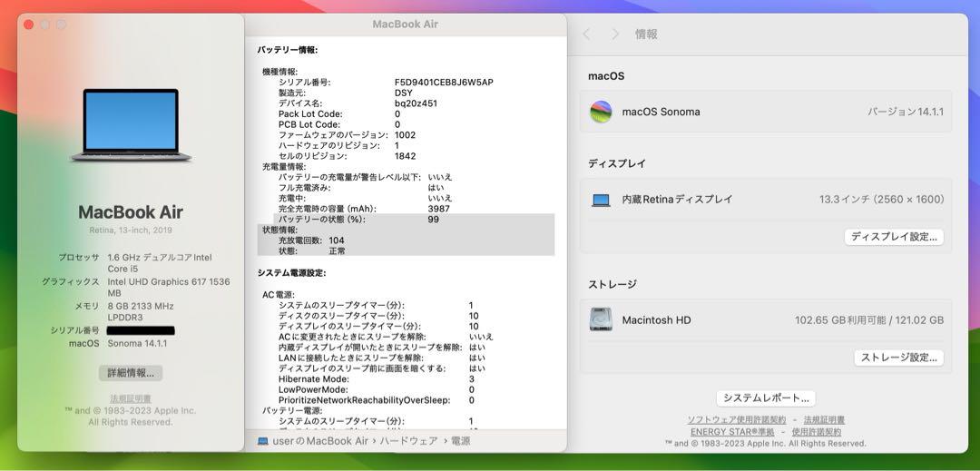Click the バージョン14.1.1 version text

pos(905,112)
